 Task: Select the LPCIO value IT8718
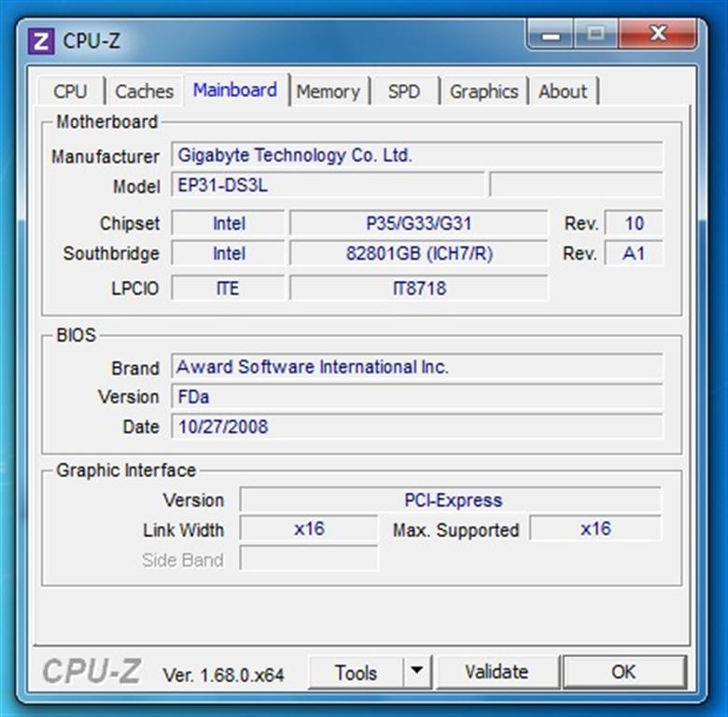click(x=419, y=288)
